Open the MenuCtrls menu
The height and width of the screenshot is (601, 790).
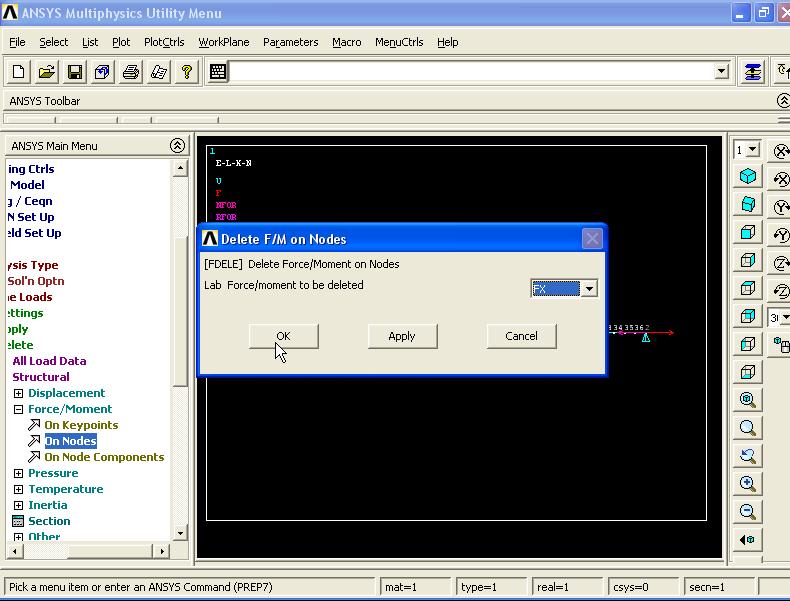click(x=399, y=42)
